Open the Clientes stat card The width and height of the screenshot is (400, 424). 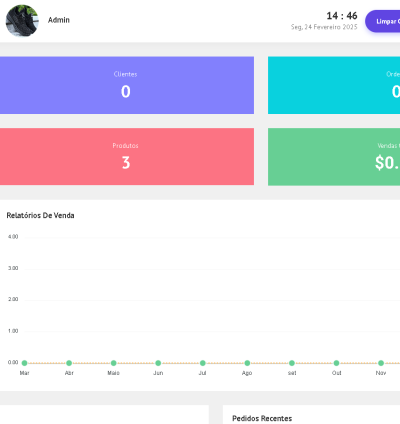click(x=127, y=85)
